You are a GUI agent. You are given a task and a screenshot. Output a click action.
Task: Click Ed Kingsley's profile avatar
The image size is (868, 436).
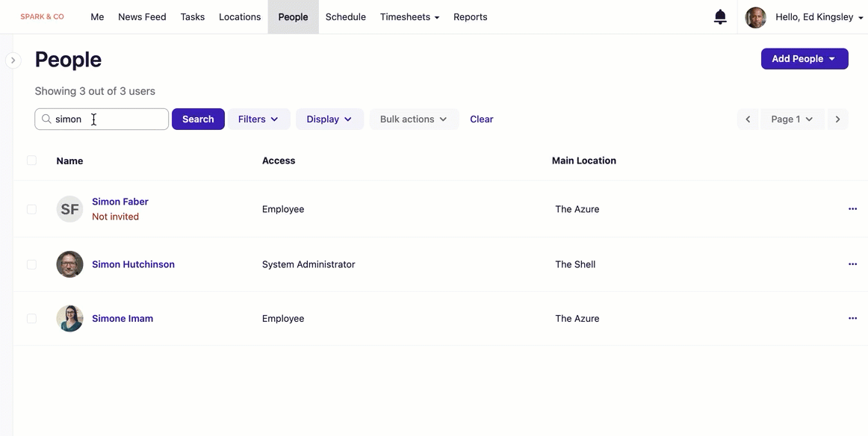pos(755,17)
